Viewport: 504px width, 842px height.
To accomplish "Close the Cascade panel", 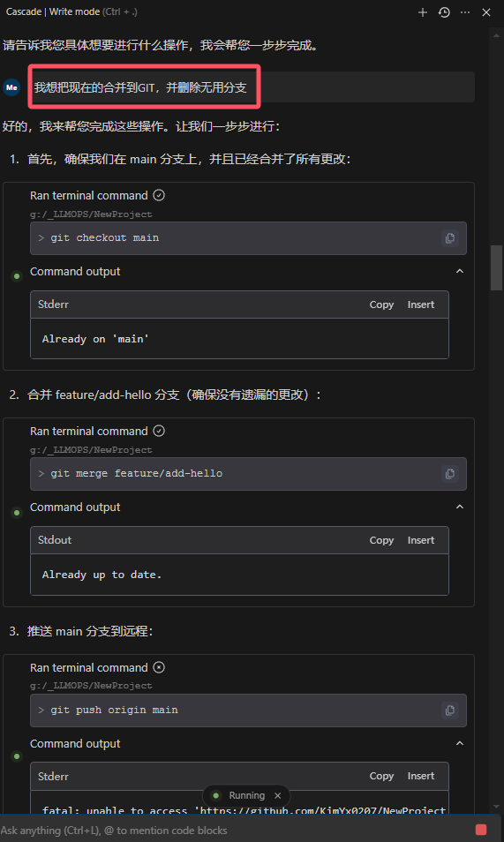I will 486,12.
